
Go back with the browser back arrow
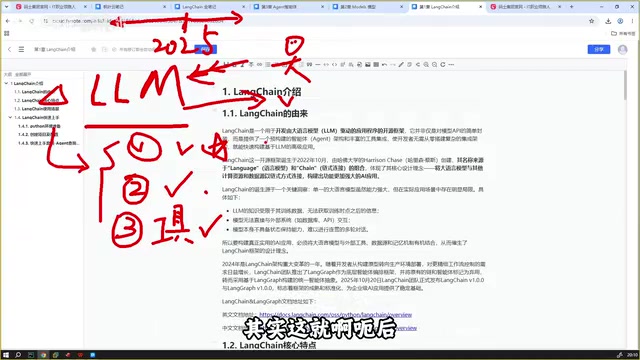pos(8,21)
